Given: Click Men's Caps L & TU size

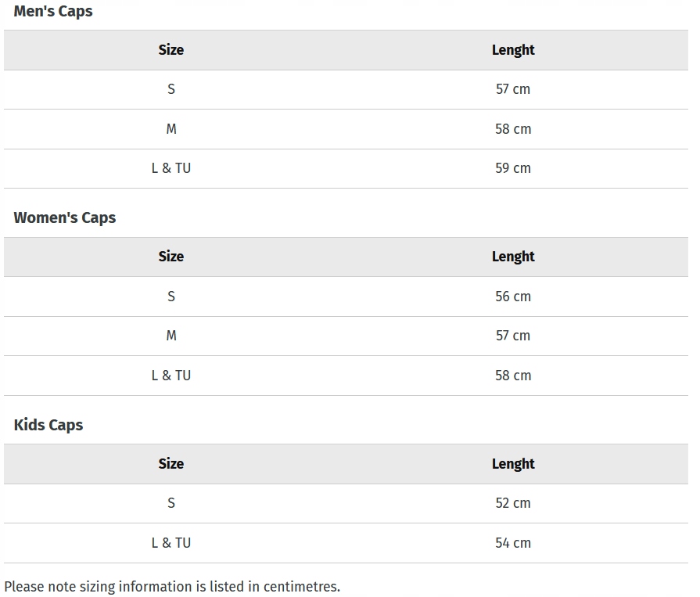Looking at the screenshot, I should (171, 168).
